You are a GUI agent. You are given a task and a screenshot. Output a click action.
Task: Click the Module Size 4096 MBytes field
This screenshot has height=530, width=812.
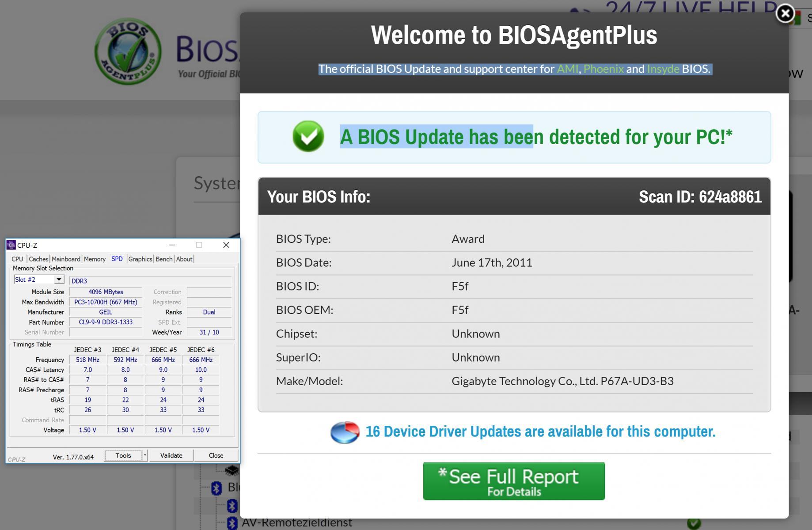106,292
